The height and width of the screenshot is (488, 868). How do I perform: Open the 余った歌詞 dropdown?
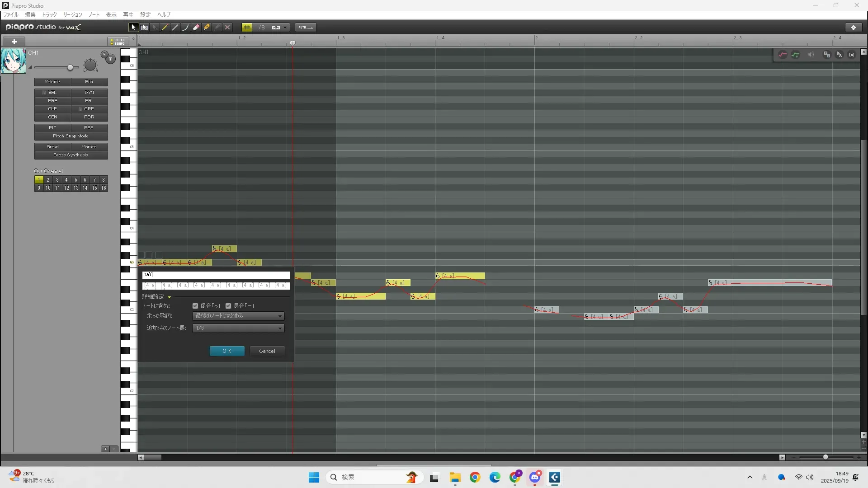pos(238,316)
